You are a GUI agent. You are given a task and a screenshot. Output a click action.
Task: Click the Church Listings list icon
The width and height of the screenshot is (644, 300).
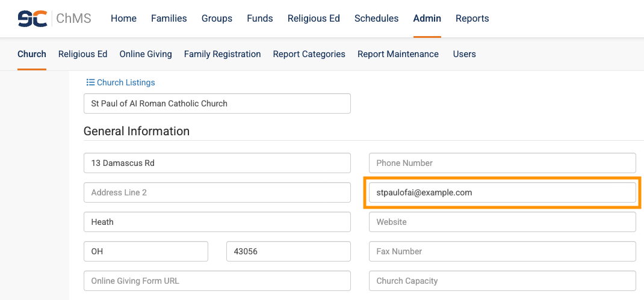click(90, 82)
